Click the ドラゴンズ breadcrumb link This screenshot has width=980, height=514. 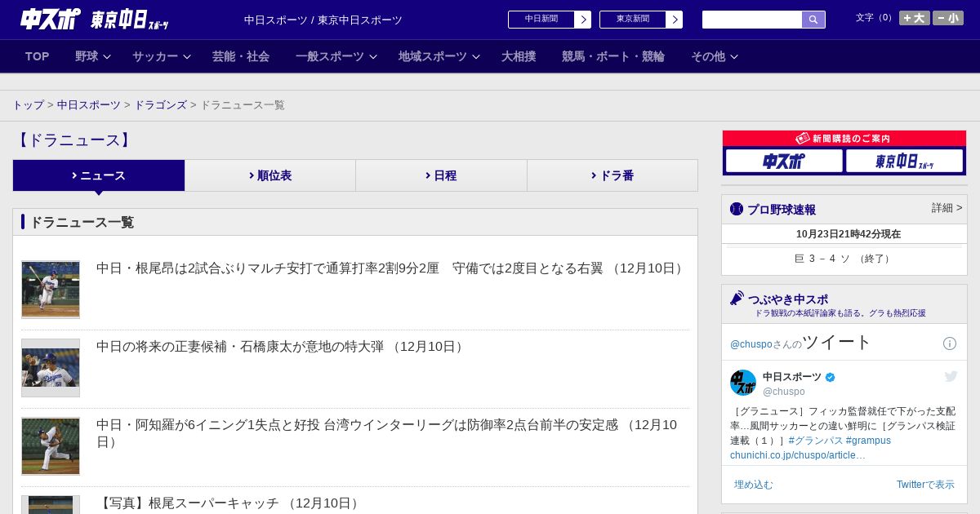coord(161,105)
